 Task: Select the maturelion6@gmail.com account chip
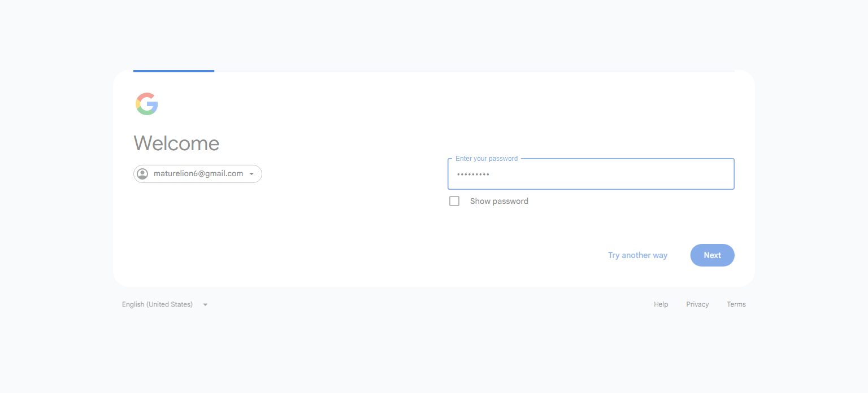point(198,174)
